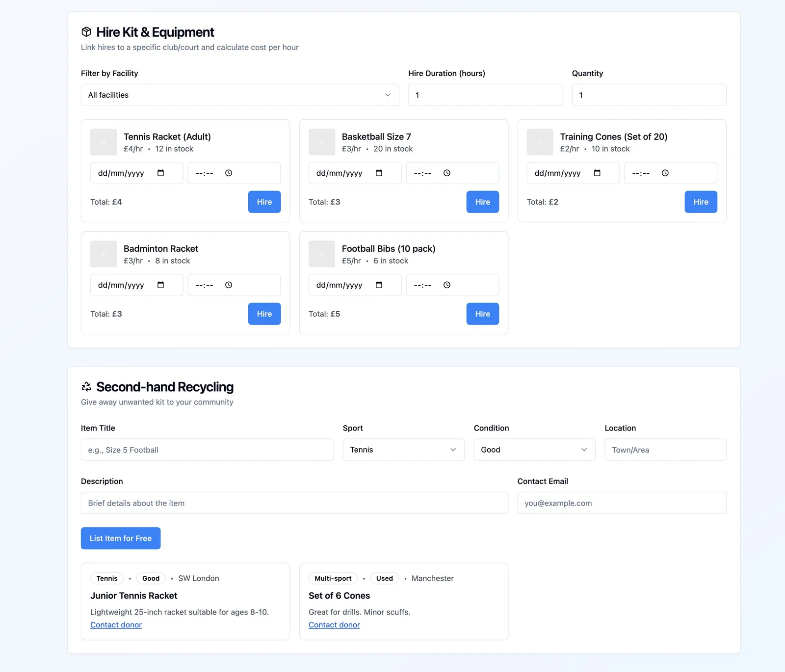
Task: Click the Item Title input field
Action: click(x=207, y=450)
